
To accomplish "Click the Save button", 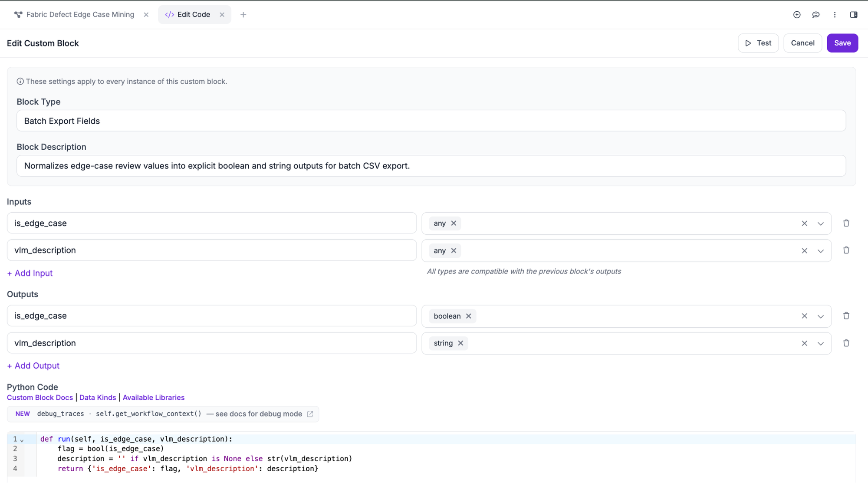I will pos(842,43).
